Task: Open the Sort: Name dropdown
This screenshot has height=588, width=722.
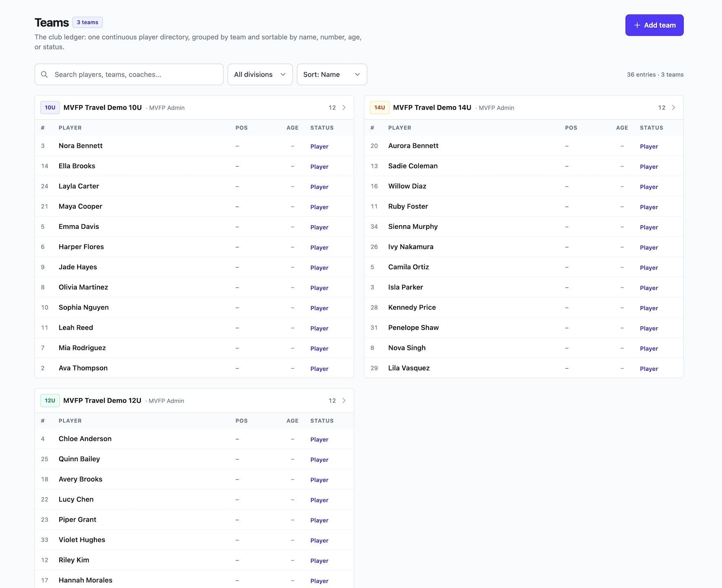Action: click(x=332, y=74)
